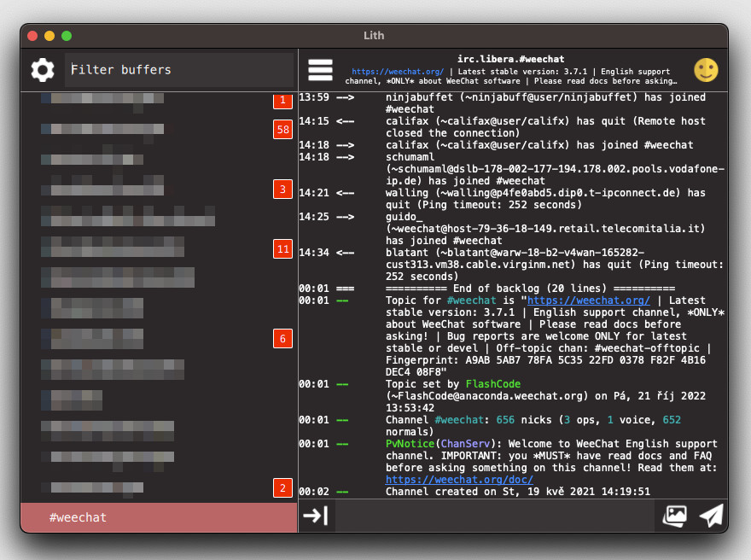Click the 'End of backlog (20 lines)' line

[x=530, y=289]
